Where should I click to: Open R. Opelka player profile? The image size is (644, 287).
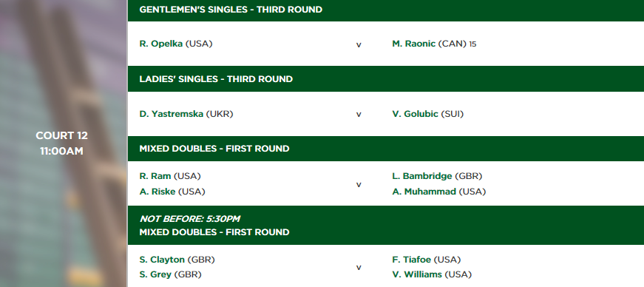tap(161, 44)
